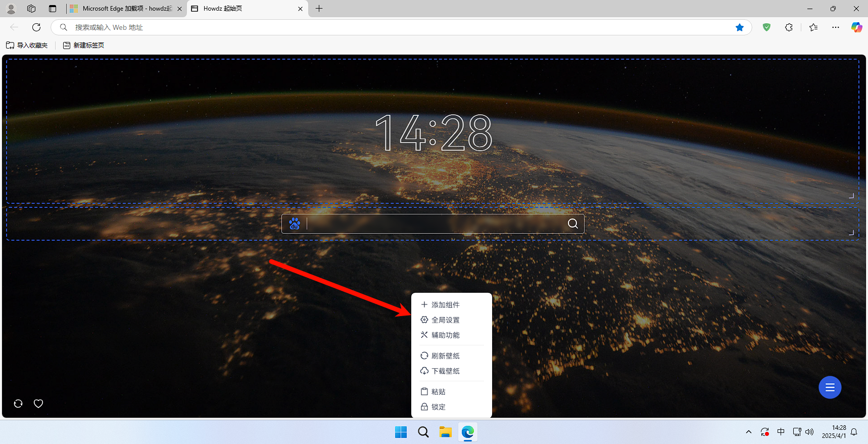The image size is (868, 444).
Task: Open File Explorer from the taskbar
Action: click(446, 432)
